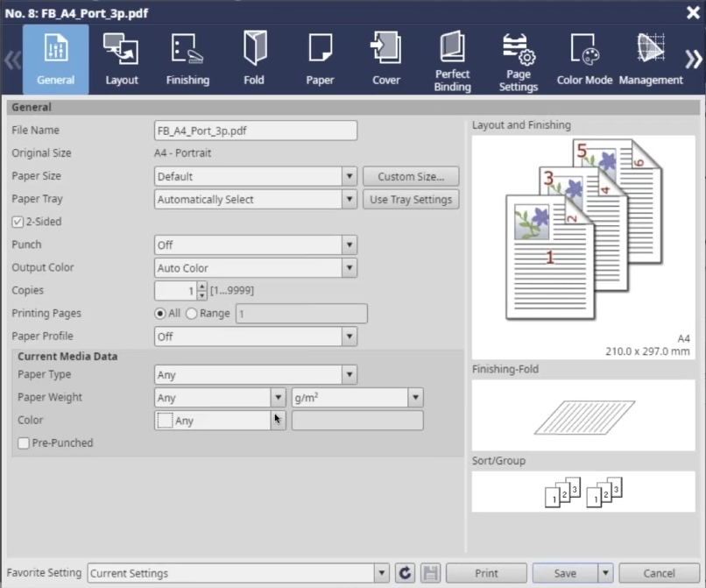The image size is (706, 588).
Task: Switch to the Page Settings tab
Action: (519, 59)
